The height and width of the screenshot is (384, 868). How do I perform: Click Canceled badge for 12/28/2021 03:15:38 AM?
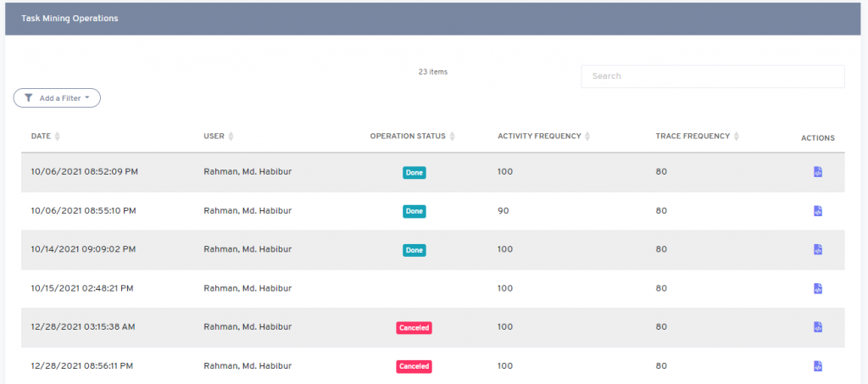(x=414, y=327)
